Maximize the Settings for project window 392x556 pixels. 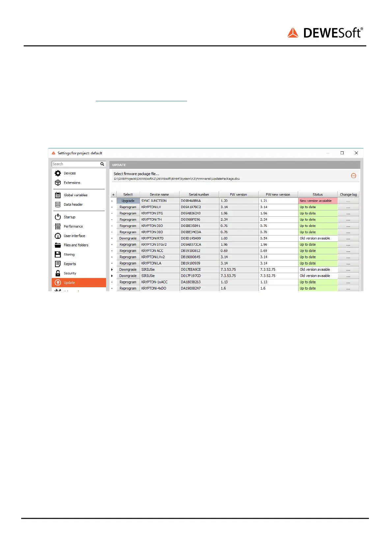(x=342, y=153)
